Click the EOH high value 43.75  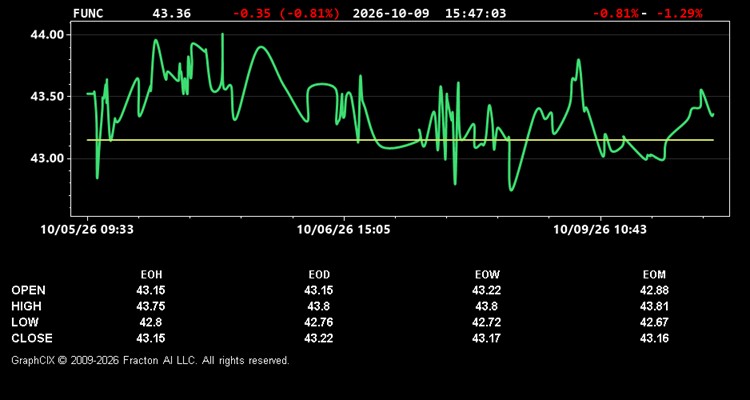tap(151, 306)
